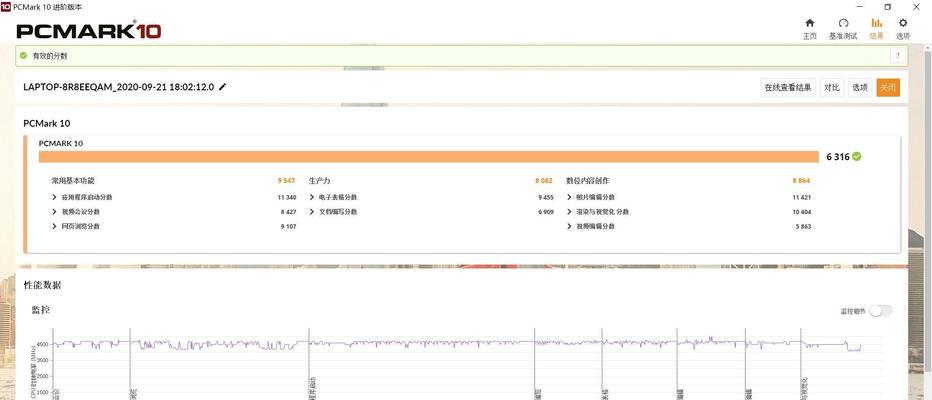932x400 pixels.
Task: Expand 文档编写分数 row
Action: [x=312, y=212]
